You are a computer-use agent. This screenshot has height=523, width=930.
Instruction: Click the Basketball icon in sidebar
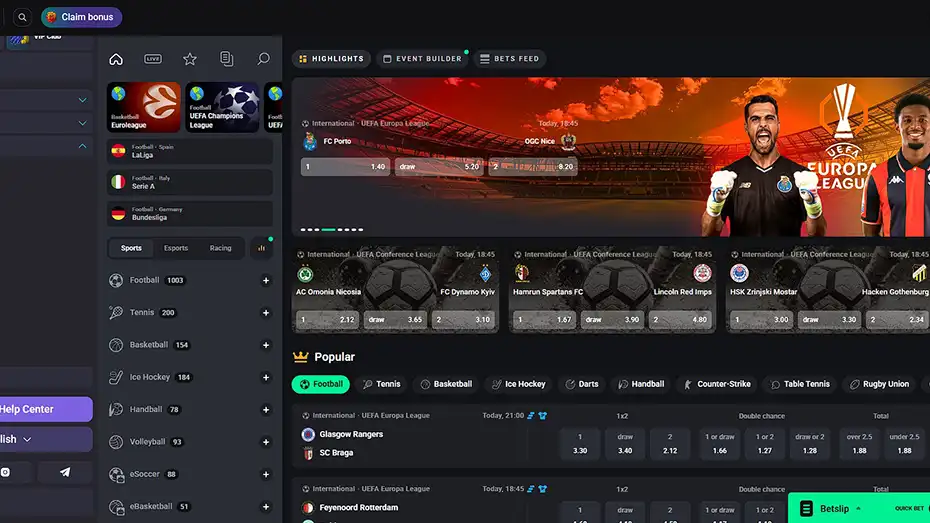(116, 345)
